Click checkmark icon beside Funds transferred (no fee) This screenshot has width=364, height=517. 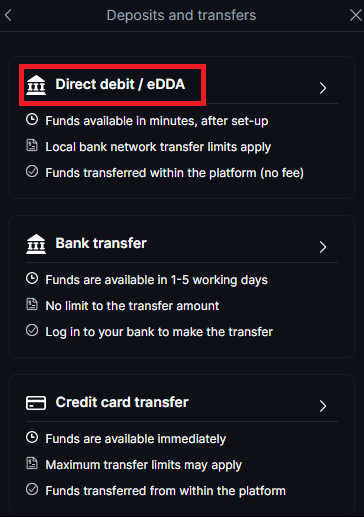(x=32, y=171)
